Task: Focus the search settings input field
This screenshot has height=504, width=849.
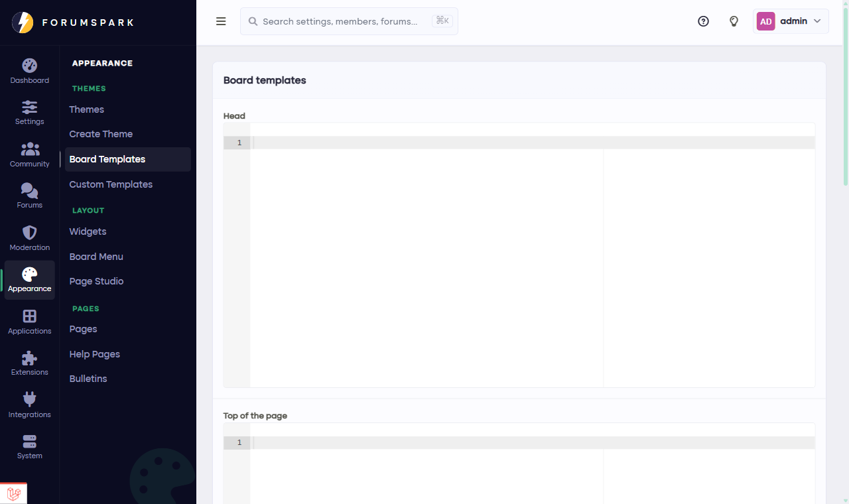Action: point(349,21)
